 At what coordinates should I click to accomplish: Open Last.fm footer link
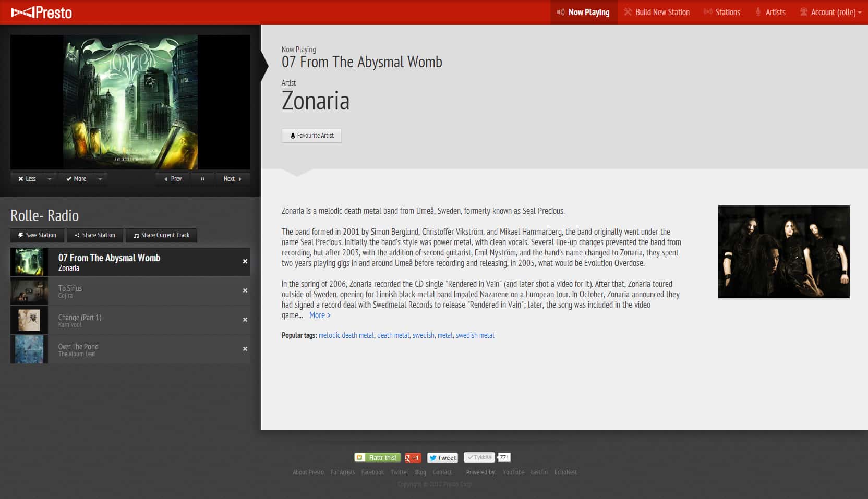[539, 472]
